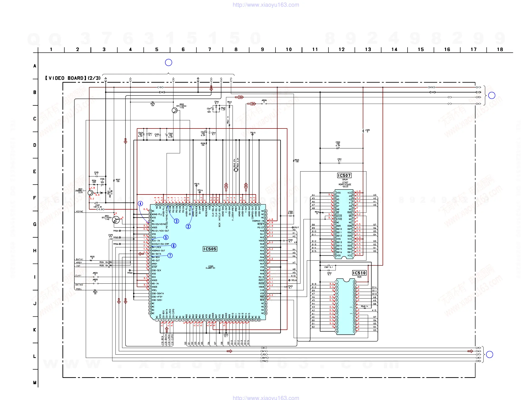This screenshot has height=400, width=532.
Task: Click the Q501 transistor symbol
Action: tap(116, 219)
